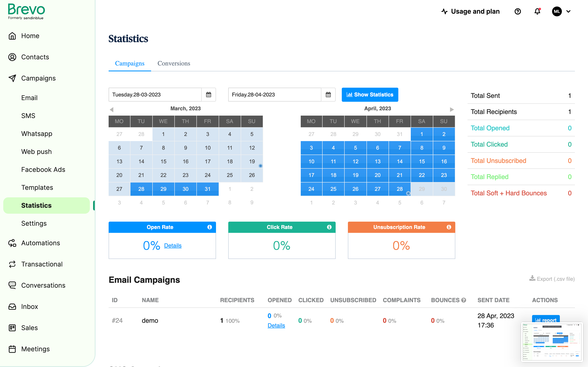
Task: Click the Bounces column help icon
Action: pos(464,300)
